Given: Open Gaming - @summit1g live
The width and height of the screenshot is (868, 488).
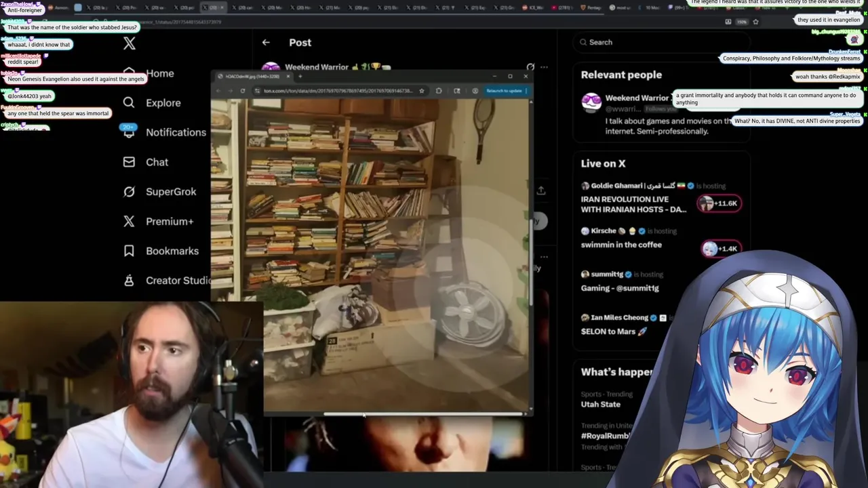Looking at the screenshot, I should [x=619, y=288].
